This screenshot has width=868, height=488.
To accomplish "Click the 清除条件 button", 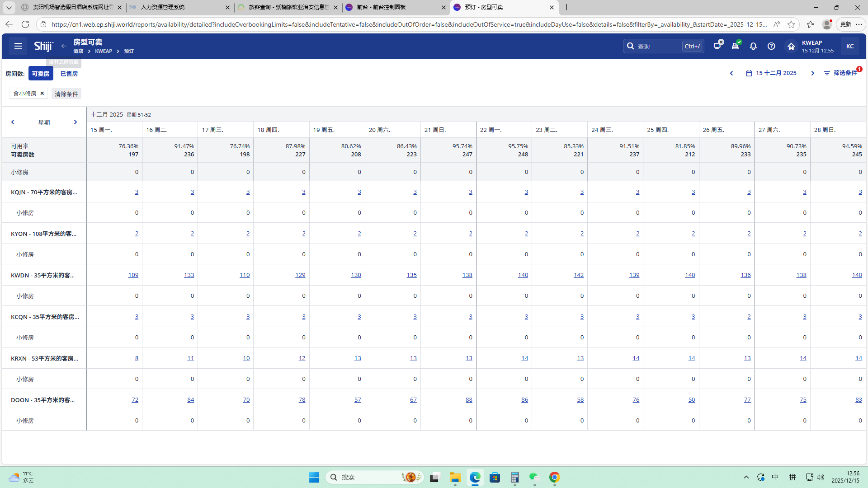I will [66, 94].
